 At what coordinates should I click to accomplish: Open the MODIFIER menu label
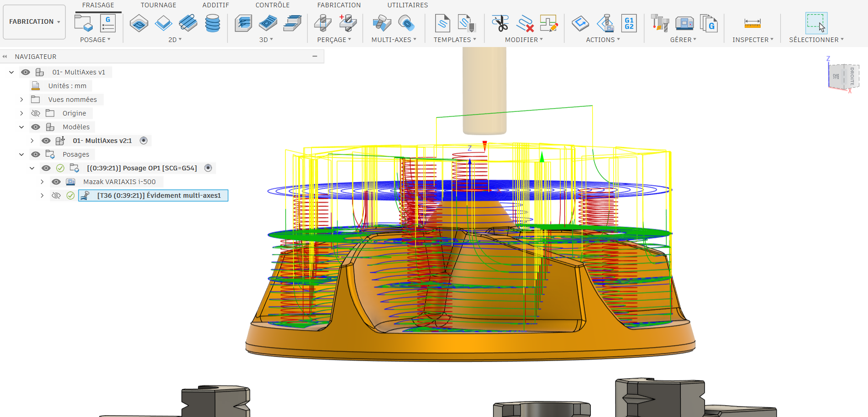pos(524,40)
